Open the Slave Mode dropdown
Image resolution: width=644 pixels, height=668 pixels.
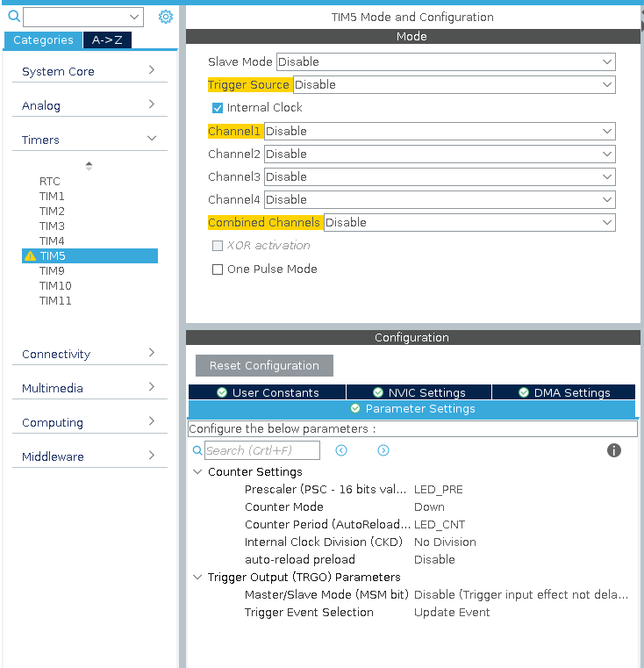coord(446,61)
